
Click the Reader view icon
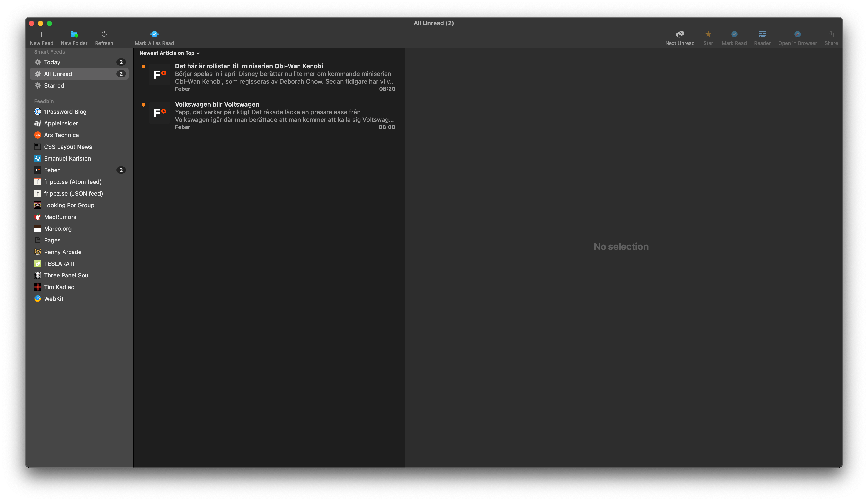click(x=762, y=34)
